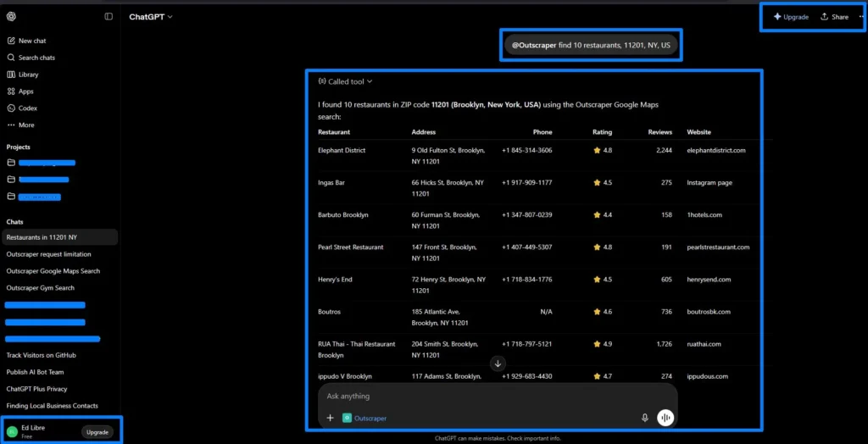Click the 4.9 star rating of RUA Thai

pyautogui.click(x=603, y=344)
